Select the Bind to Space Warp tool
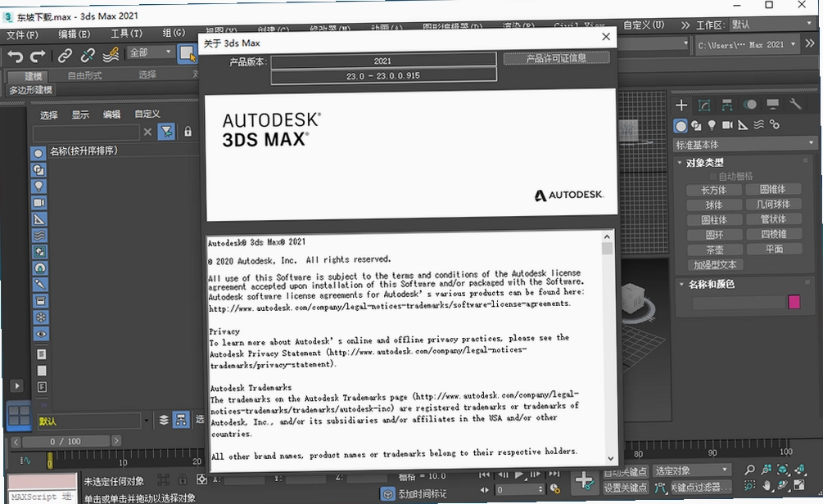823x504 pixels. point(111,54)
